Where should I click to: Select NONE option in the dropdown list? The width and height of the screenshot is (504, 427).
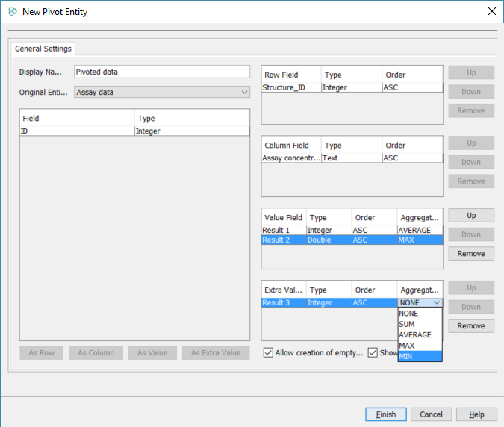point(409,314)
